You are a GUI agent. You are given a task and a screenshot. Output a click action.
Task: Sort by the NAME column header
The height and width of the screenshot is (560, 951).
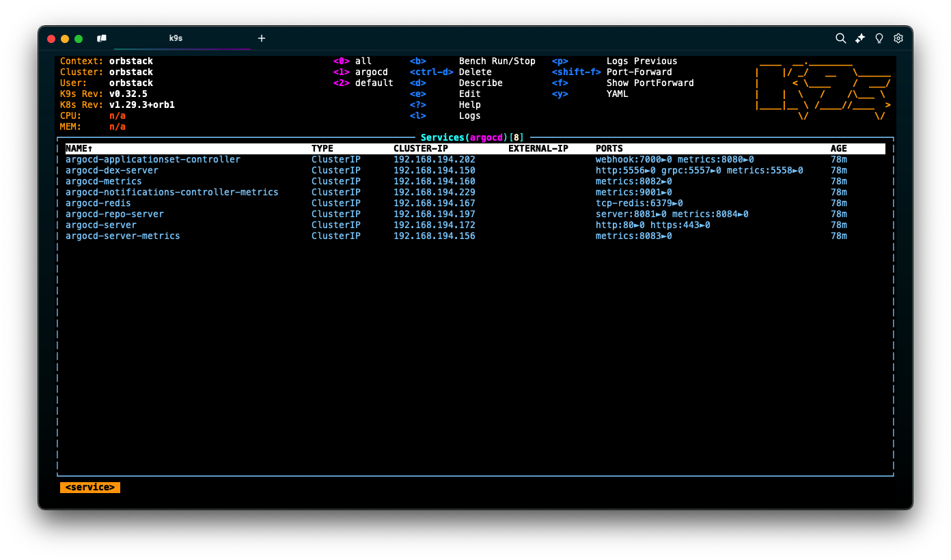tap(79, 148)
